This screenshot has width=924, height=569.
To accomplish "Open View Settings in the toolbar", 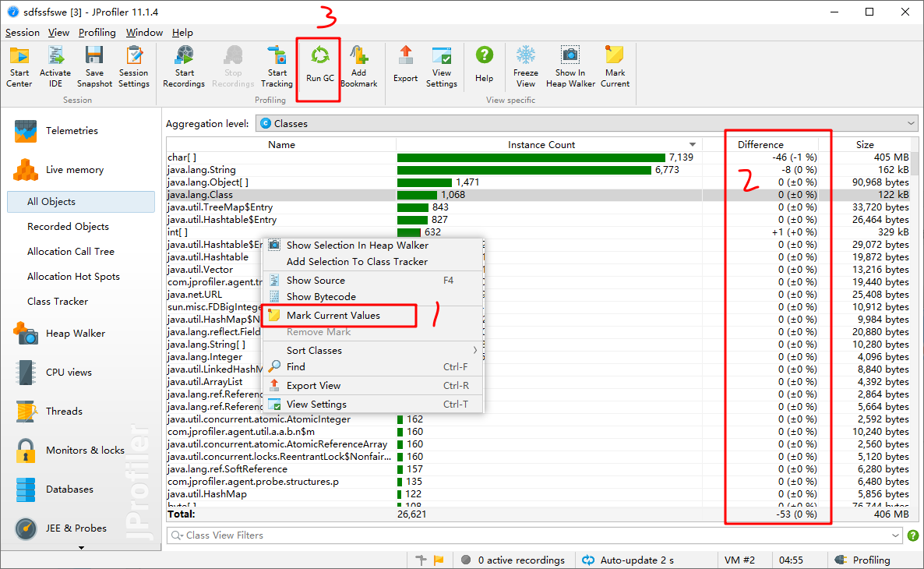I will 442,66.
